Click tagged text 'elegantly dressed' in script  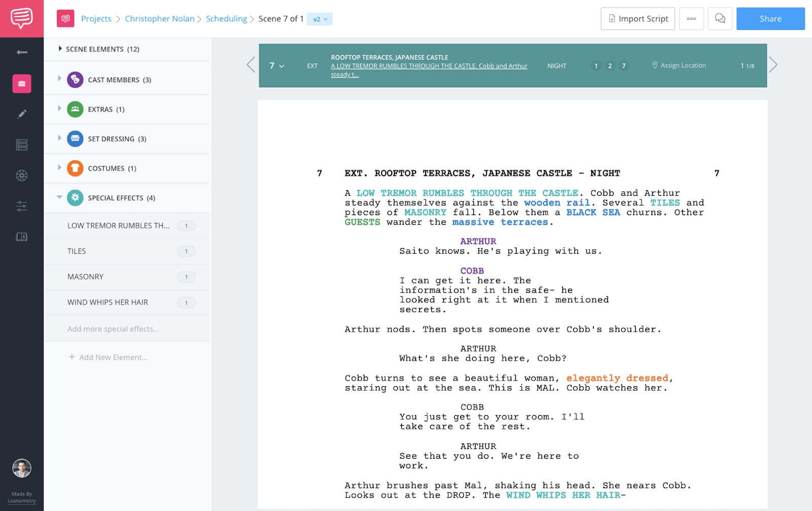[617, 378]
